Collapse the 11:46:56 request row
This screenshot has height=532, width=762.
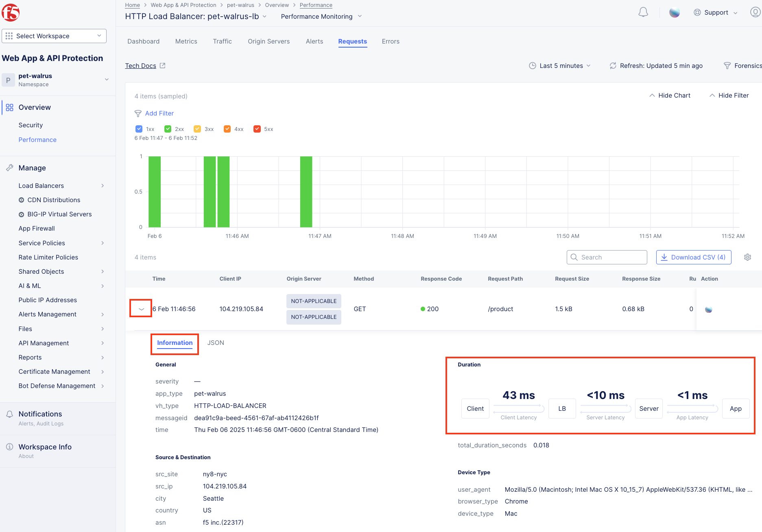(141, 309)
